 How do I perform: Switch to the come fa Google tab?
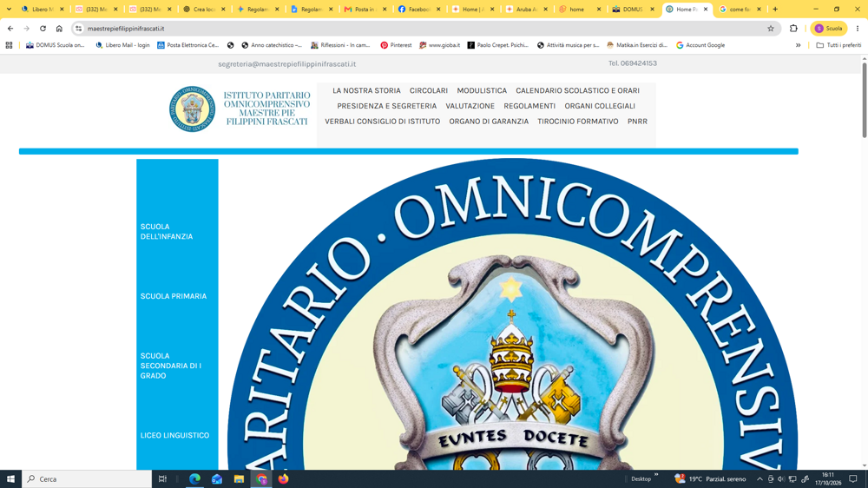pos(740,9)
